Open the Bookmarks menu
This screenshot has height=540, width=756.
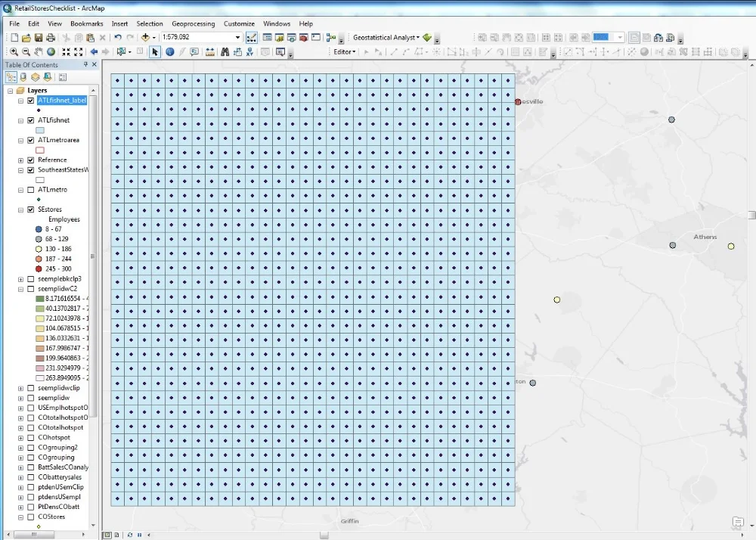pos(87,23)
